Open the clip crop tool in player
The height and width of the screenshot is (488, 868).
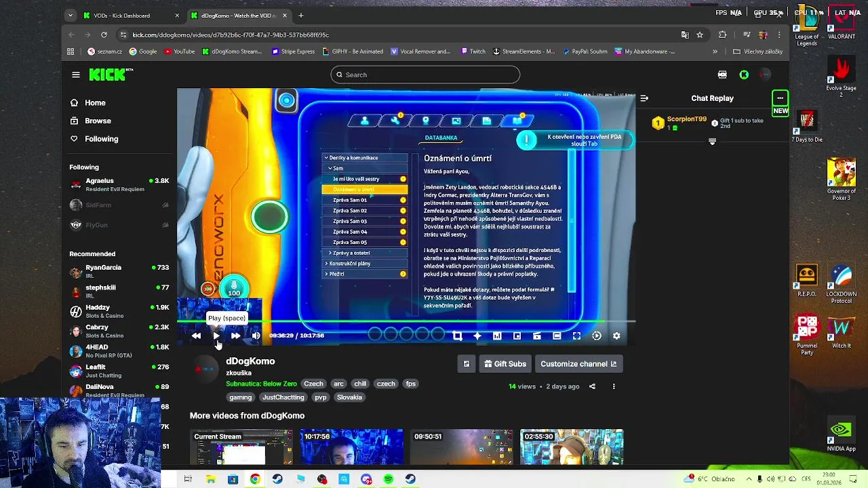pyautogui.click(x=457, y=335)
